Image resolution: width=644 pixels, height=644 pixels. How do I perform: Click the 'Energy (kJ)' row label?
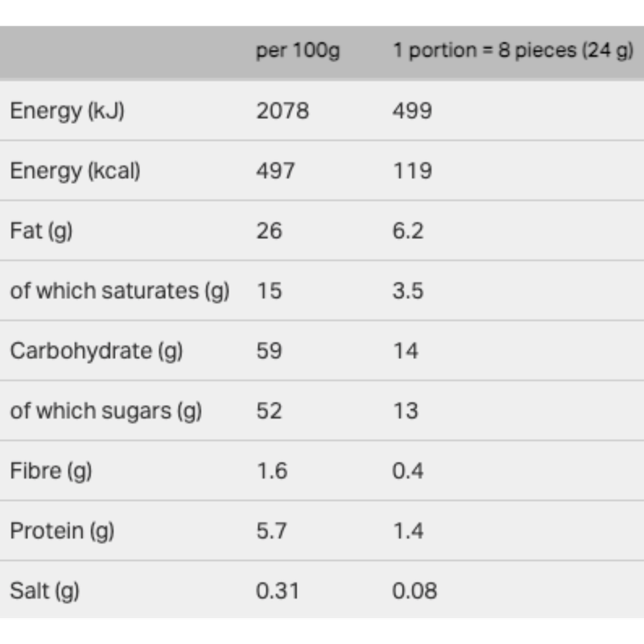[67, 111]
